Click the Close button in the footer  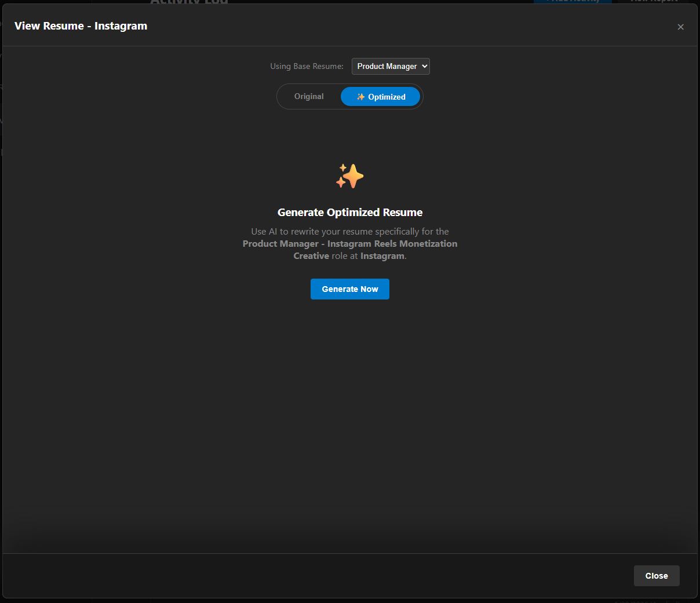pos(656,576)
